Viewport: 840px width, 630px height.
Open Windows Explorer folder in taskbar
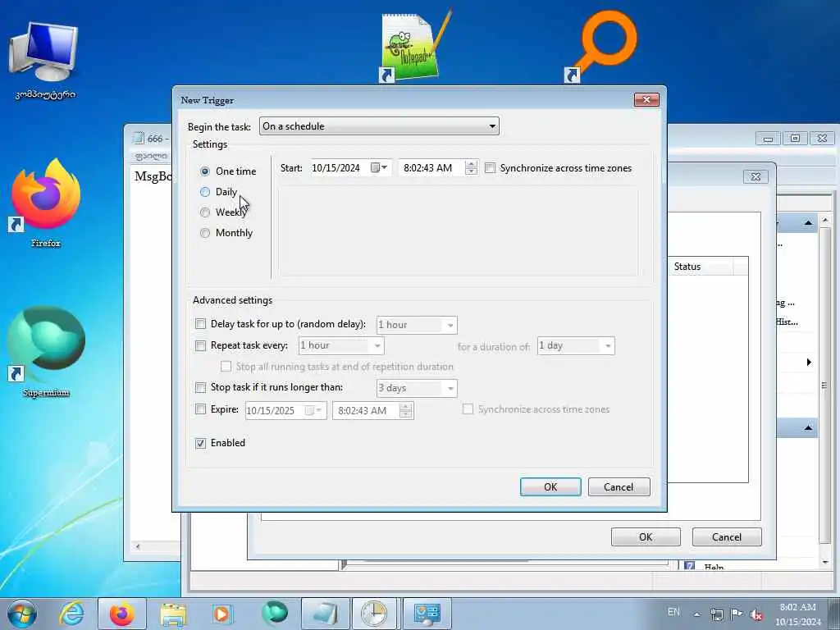[x=174, y=614]
